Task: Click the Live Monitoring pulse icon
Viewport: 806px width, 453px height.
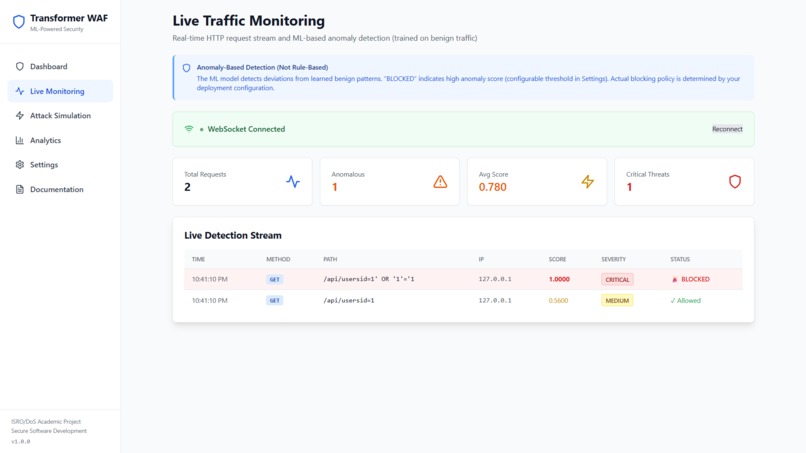Action: 20,91
